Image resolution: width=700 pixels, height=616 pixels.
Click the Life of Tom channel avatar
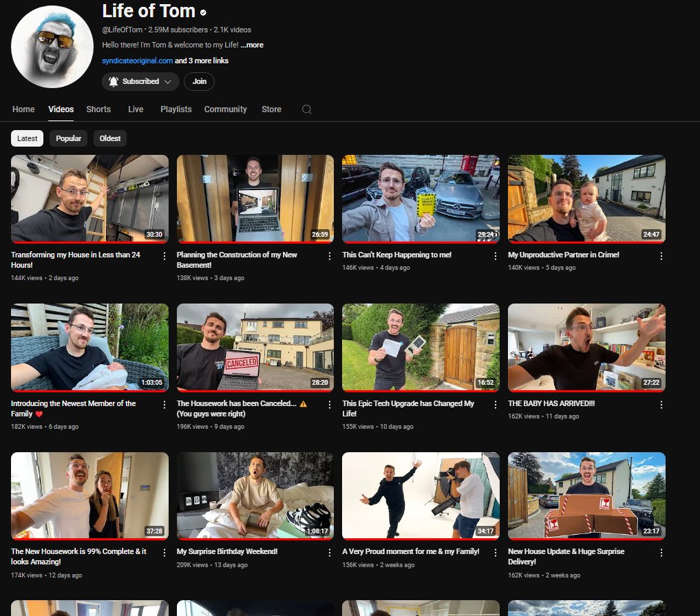[x=52, y=46]
